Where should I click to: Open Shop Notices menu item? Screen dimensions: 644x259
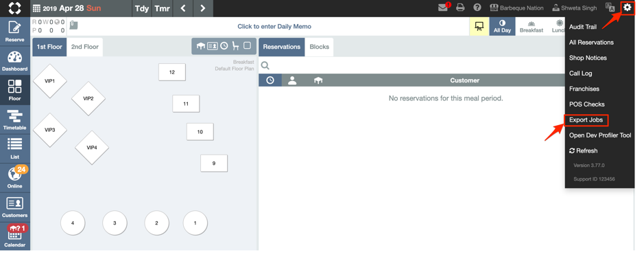pyautogui.click(x=588, y=58)
